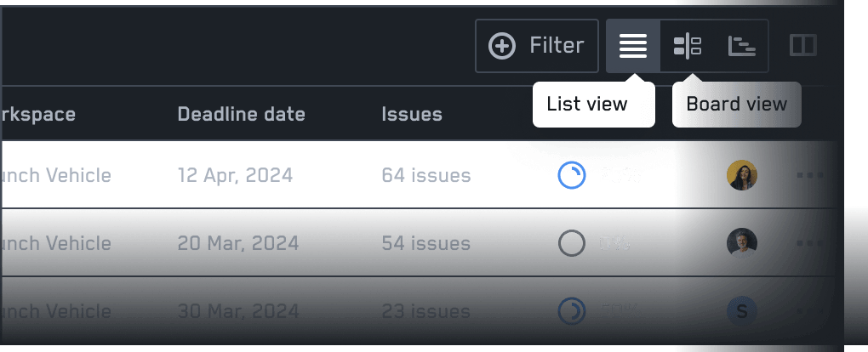Click the avatar on the 54 issues row

[x=742, y=243]
